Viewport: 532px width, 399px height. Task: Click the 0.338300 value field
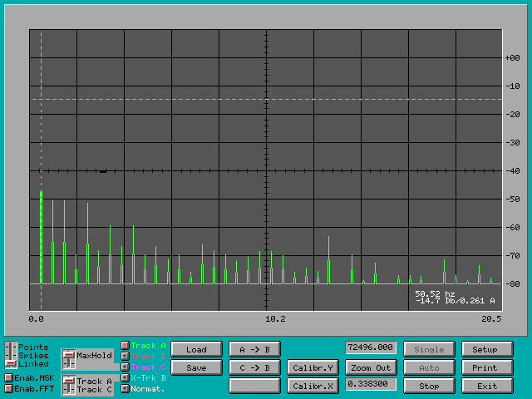(x=371, y=384)
